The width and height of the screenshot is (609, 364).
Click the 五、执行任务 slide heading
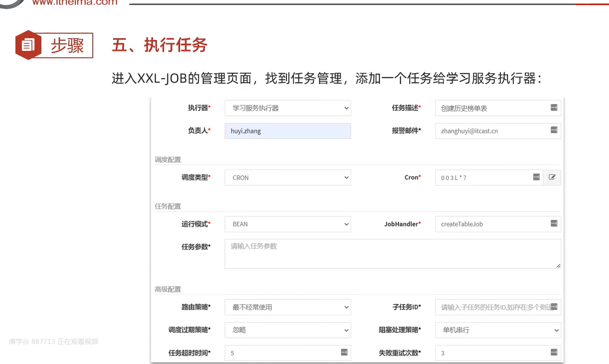(160, 45)
